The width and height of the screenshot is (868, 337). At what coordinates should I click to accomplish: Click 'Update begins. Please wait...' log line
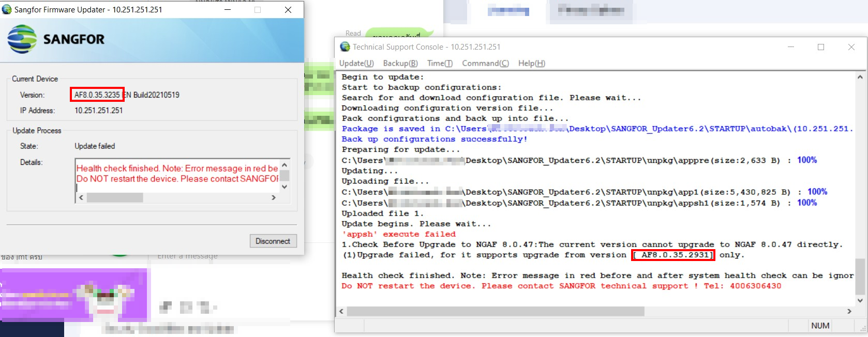[x=416, y=224]
